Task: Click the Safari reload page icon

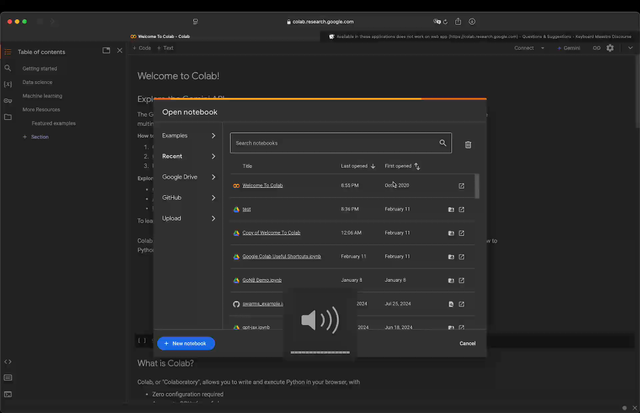Action: [x=445, y=22]
